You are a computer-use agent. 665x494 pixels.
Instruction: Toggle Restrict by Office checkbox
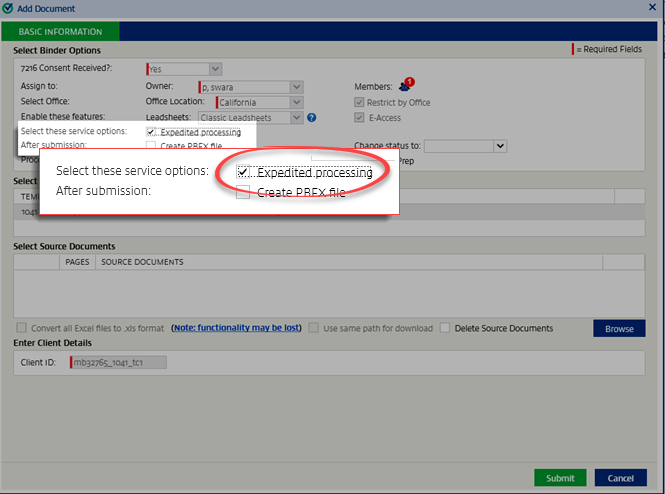pyautogui.click(x=360, y=102)
